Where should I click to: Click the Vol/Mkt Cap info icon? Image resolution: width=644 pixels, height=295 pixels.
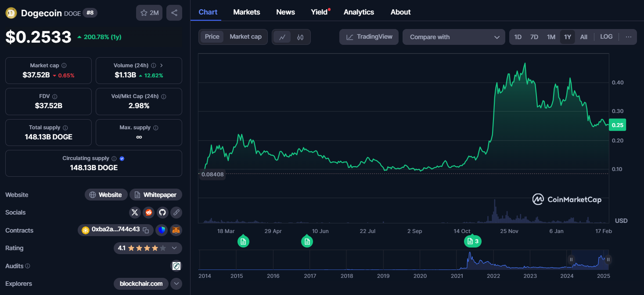(x=163, y=96)
